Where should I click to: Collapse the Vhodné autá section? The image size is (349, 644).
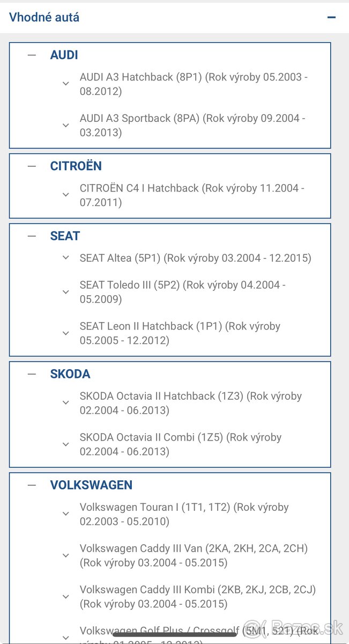tap(331, 17)
